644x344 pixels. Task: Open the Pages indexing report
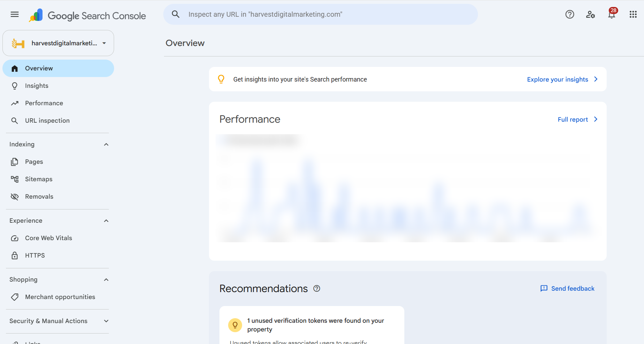pyautogui.click(x=58, y=162)
